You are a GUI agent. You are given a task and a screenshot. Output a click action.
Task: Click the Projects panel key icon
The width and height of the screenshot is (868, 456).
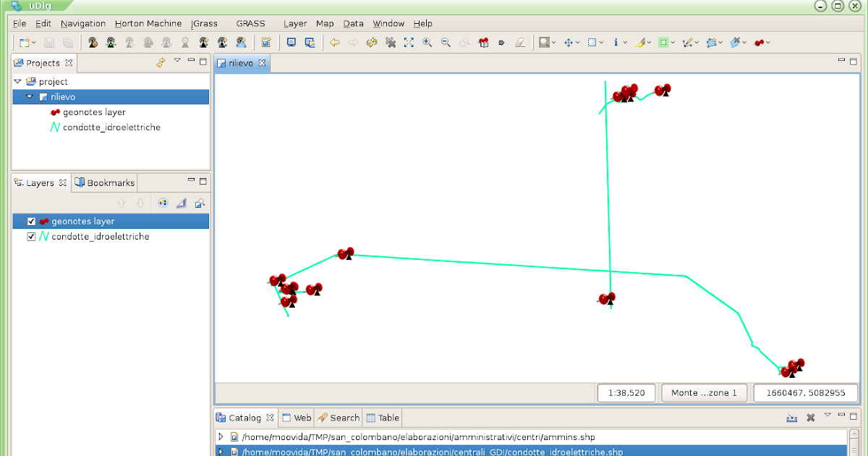161,62
